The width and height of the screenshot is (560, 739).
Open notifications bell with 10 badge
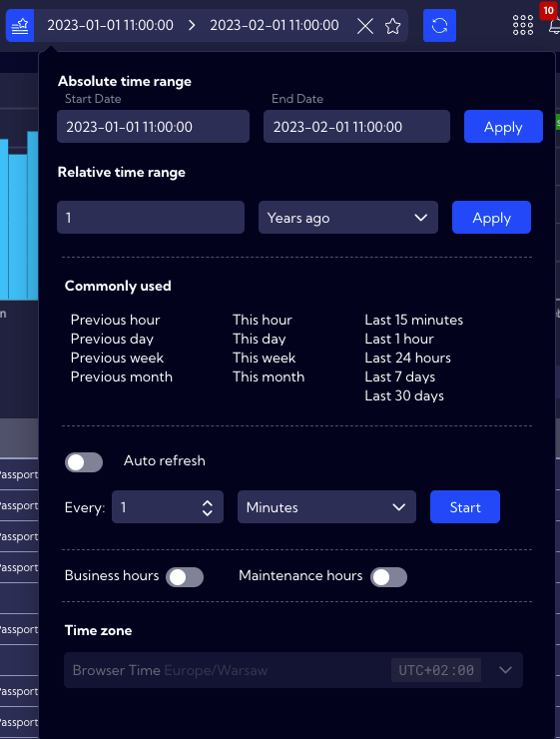coord(554,24)
